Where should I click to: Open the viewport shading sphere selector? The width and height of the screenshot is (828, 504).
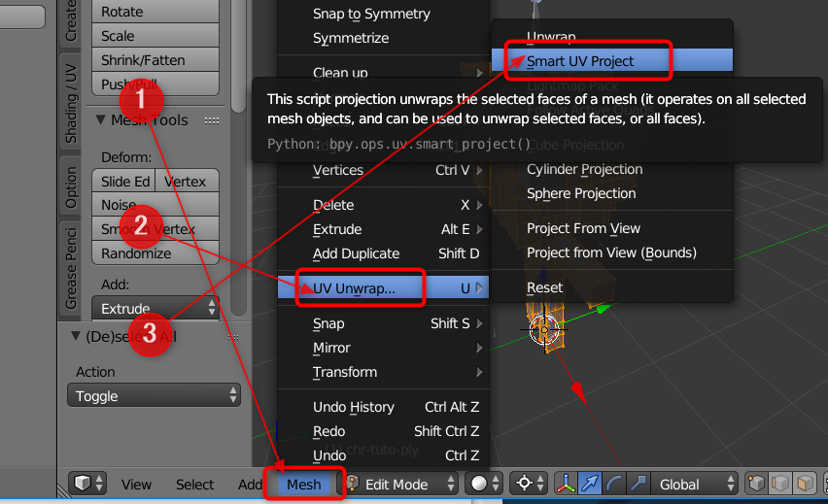pos(485,483)
